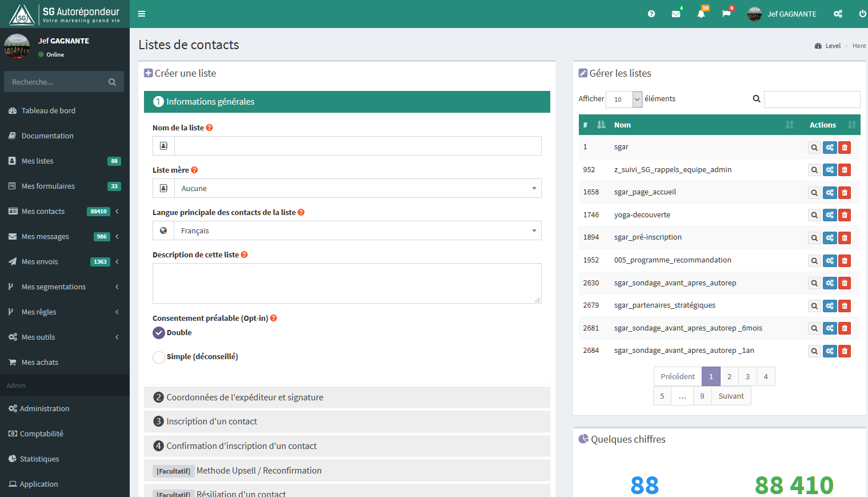The height and width of the screenshot is (497, 868).
Task: Go to Suivant page of lists
Action: click(x=731, y=396)
